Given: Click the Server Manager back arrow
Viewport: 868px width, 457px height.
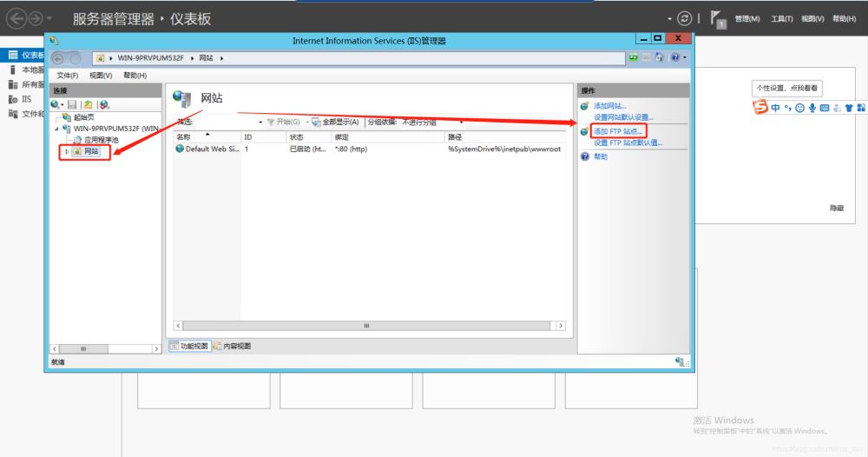Looking at the screenshot, I should point(16,19).
